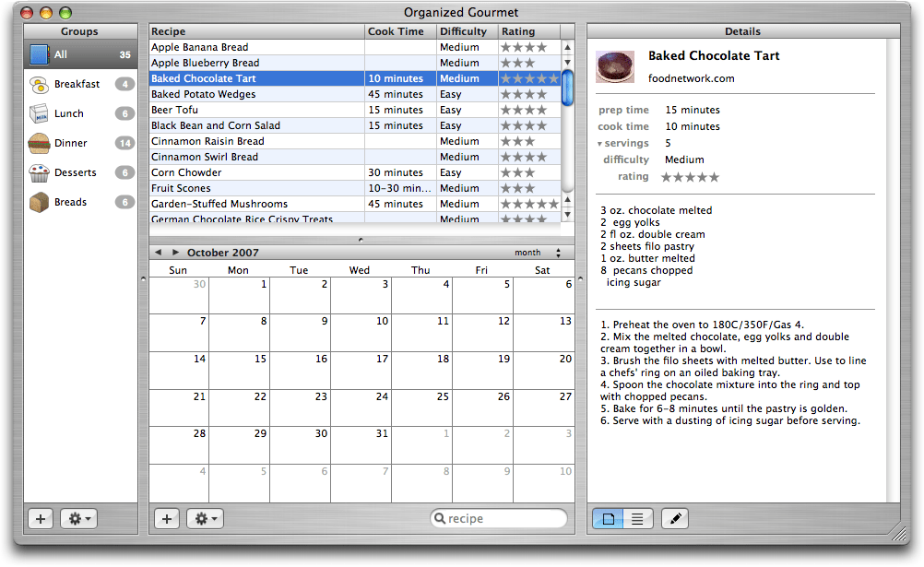
Task: Click the window resize grip corner
Action: [899, 533]
